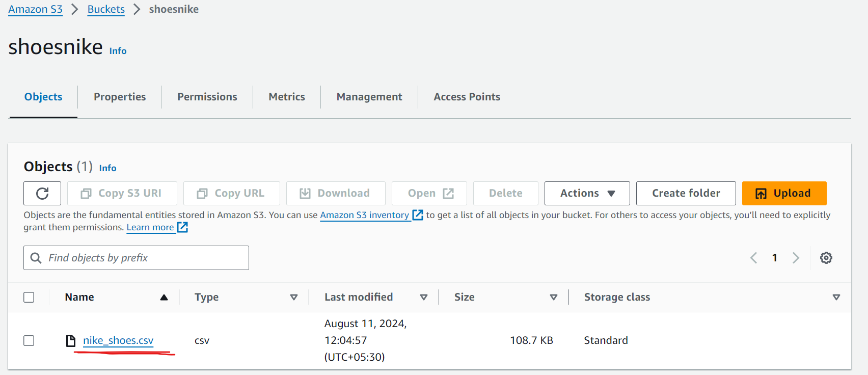Click the Open button

click(429, 193)
